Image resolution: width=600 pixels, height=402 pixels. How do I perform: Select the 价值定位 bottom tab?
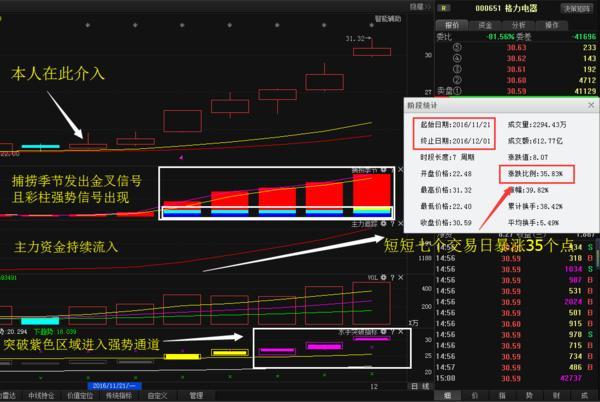coord(79,395)
